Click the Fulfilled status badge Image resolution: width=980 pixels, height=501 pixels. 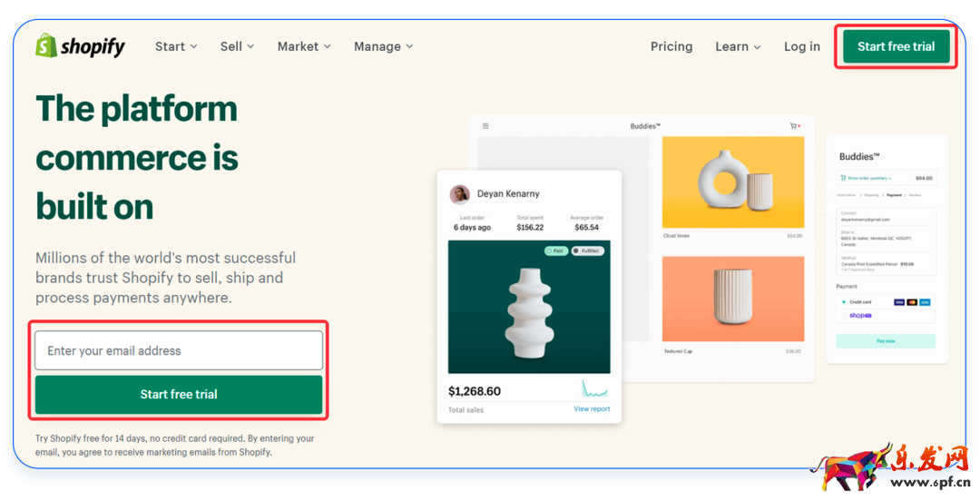pos(587,250)
